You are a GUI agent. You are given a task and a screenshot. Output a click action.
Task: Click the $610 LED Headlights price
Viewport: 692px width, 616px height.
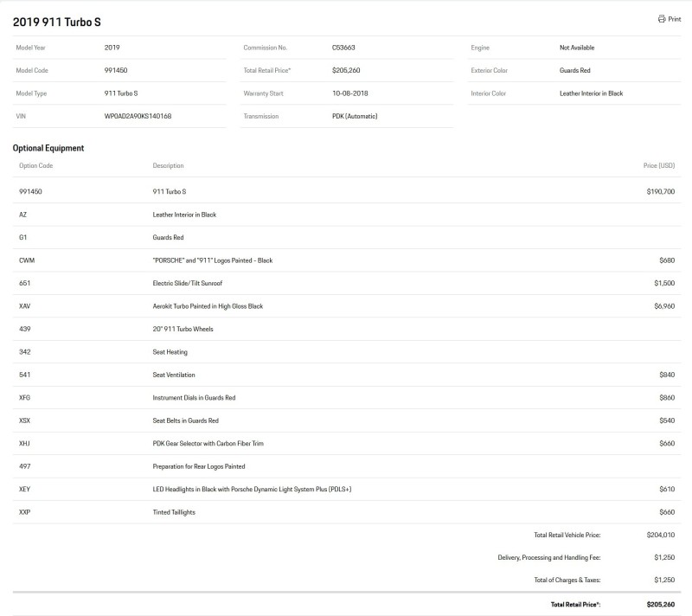(667, 490)
